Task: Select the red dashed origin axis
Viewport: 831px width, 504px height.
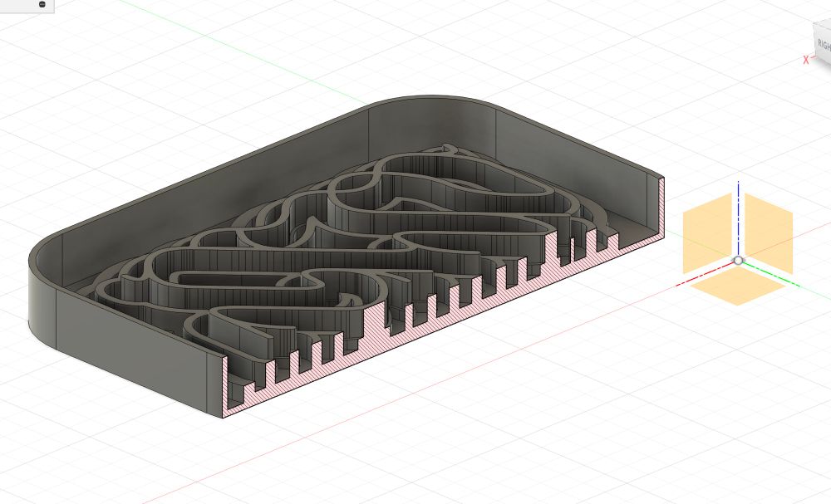Action: coord(705,274)
